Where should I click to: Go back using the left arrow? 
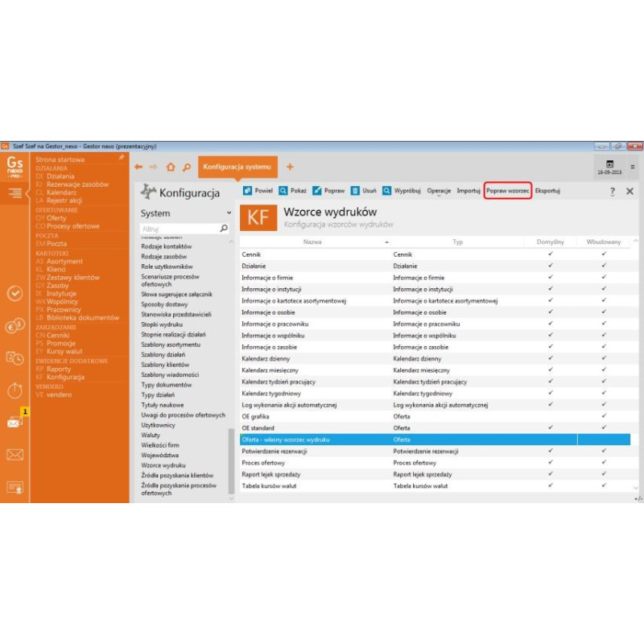(138, 167)
